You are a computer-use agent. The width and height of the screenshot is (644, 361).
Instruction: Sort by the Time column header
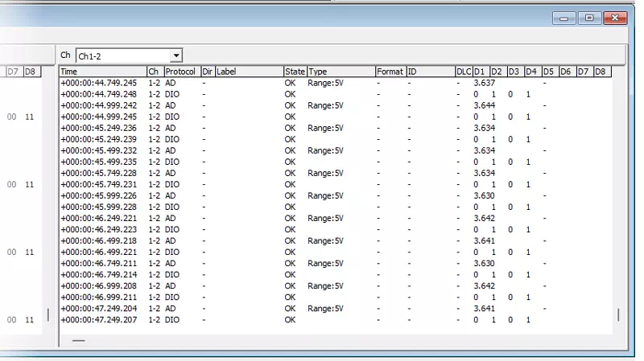(x=102, y=72)
